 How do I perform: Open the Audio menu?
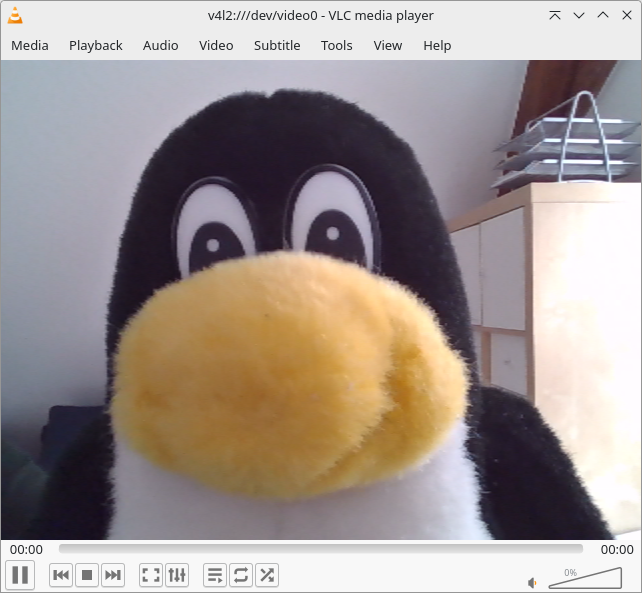tap(160, 45)
